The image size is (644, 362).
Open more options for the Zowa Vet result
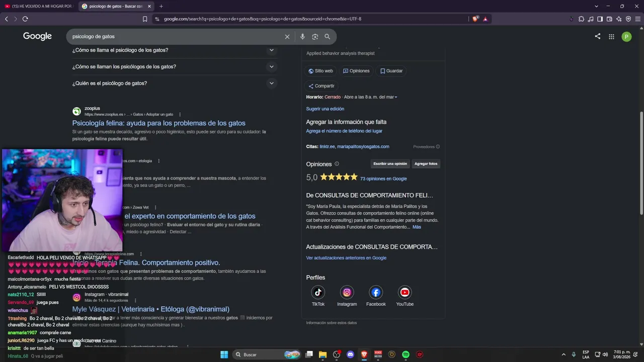pos(155,208)
